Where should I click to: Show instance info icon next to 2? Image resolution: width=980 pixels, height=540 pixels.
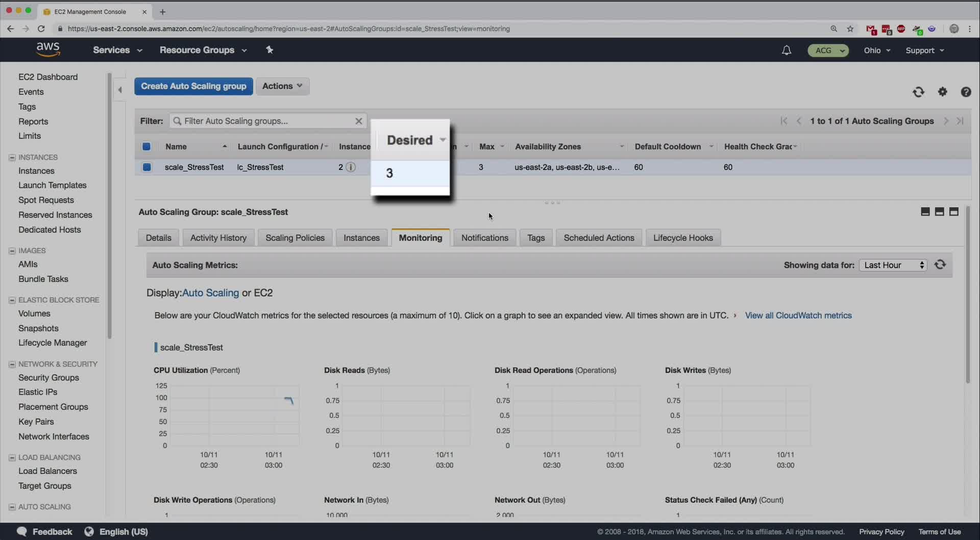pos(351,167)
